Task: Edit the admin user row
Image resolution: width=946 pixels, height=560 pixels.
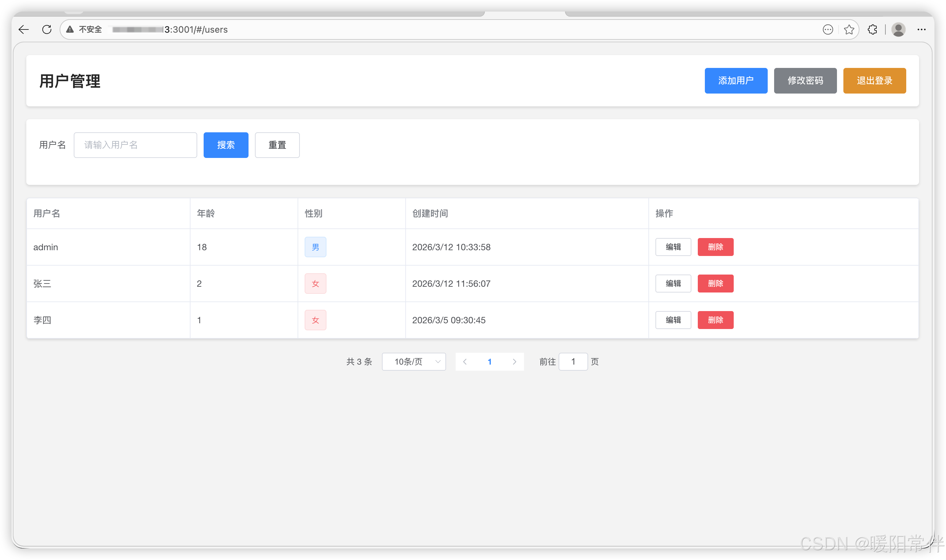Action: coord(673,247)
